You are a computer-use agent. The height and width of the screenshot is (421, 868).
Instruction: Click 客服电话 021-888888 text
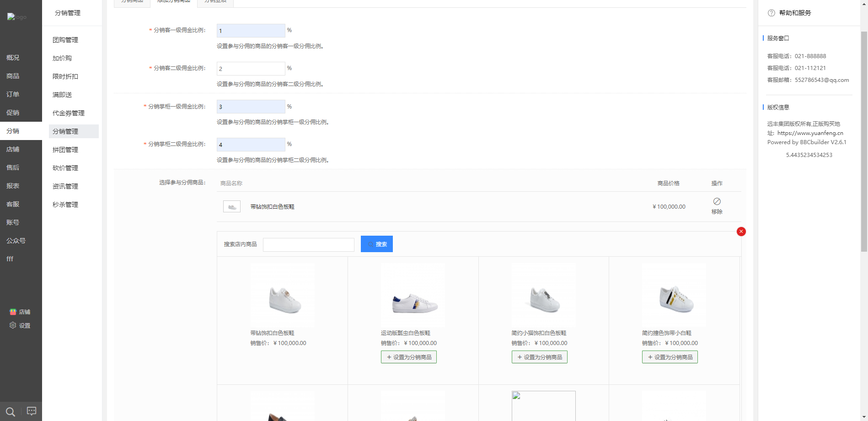[x=797, y=56]
